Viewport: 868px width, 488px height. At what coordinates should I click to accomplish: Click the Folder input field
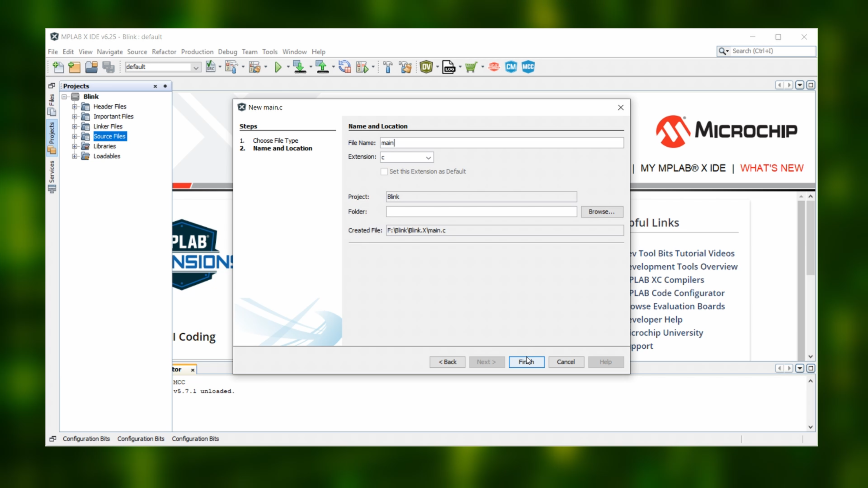pyautogui.click(x=481, y=212)
